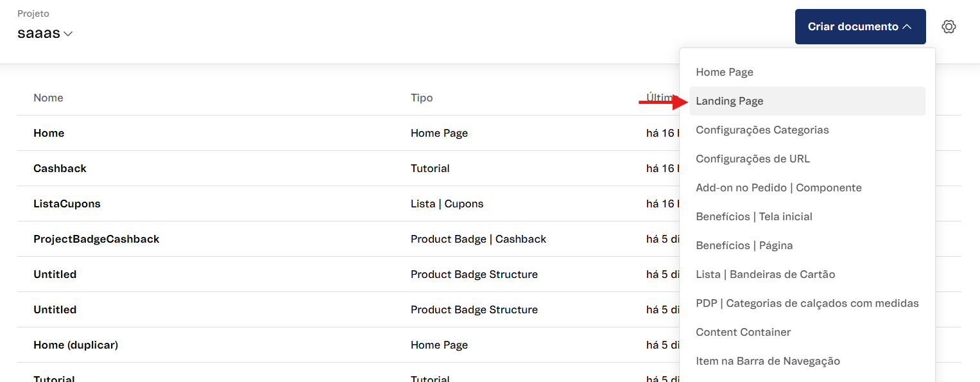The height and width of the screenshot is (382, 980).
Task: Open the ProjectBadgeCashback document
Action: click(96, 239)
